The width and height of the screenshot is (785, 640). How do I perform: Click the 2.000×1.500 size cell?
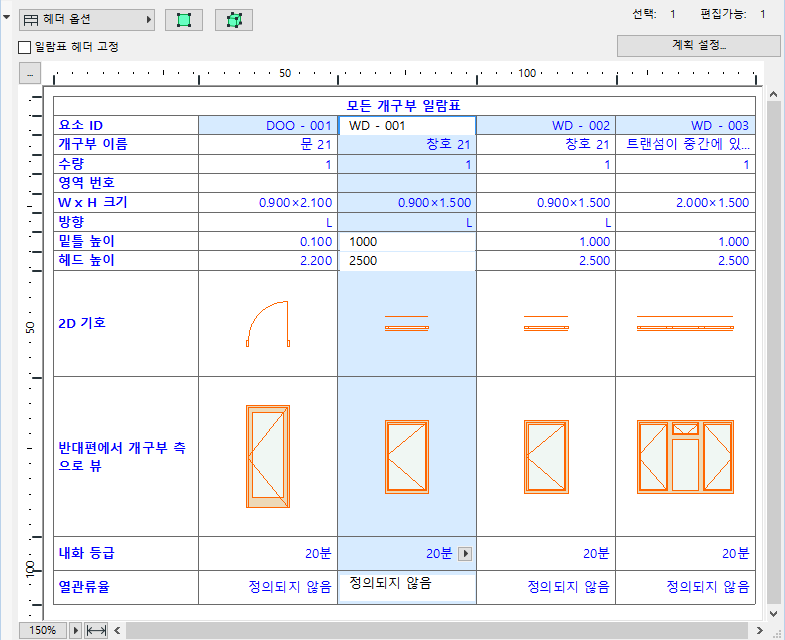point(685,203)
